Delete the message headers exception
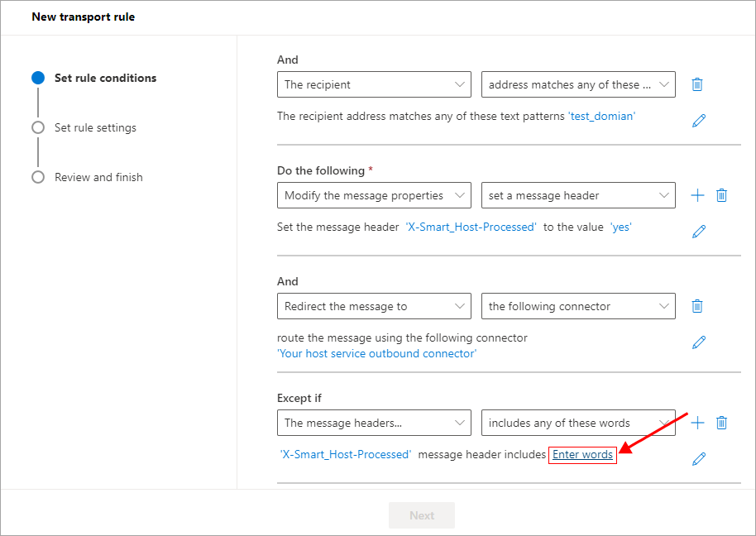Screen dimensions: 756x536 coord(721,423)
